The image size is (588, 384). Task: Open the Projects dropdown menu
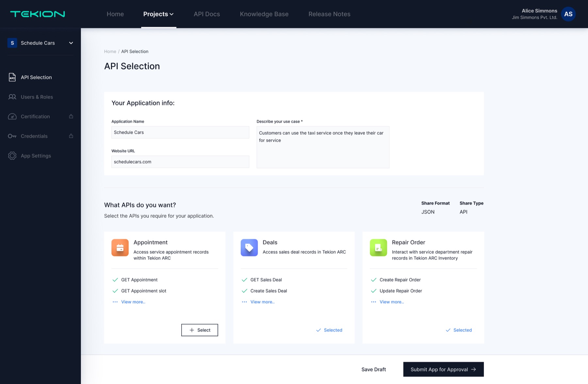coord(158,14)
